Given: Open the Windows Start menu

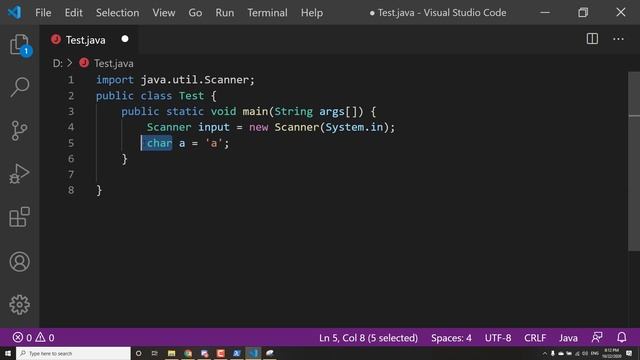Looking at the screenshot, I should pos(8,353).
